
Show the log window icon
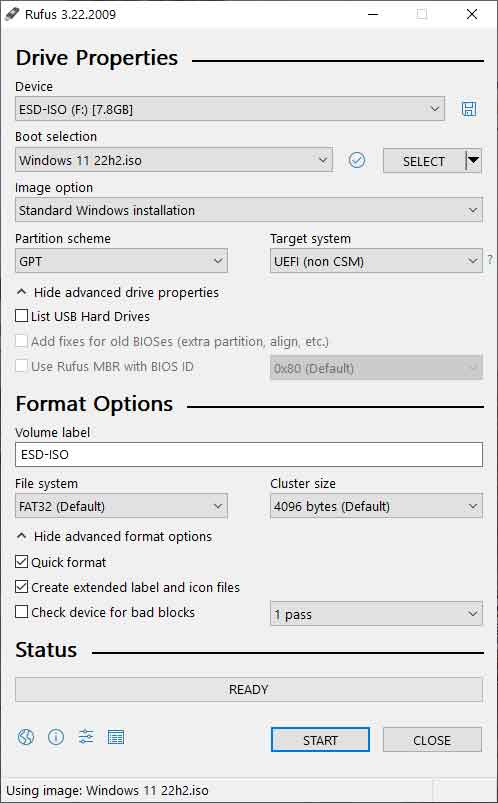tap(116, 737)
